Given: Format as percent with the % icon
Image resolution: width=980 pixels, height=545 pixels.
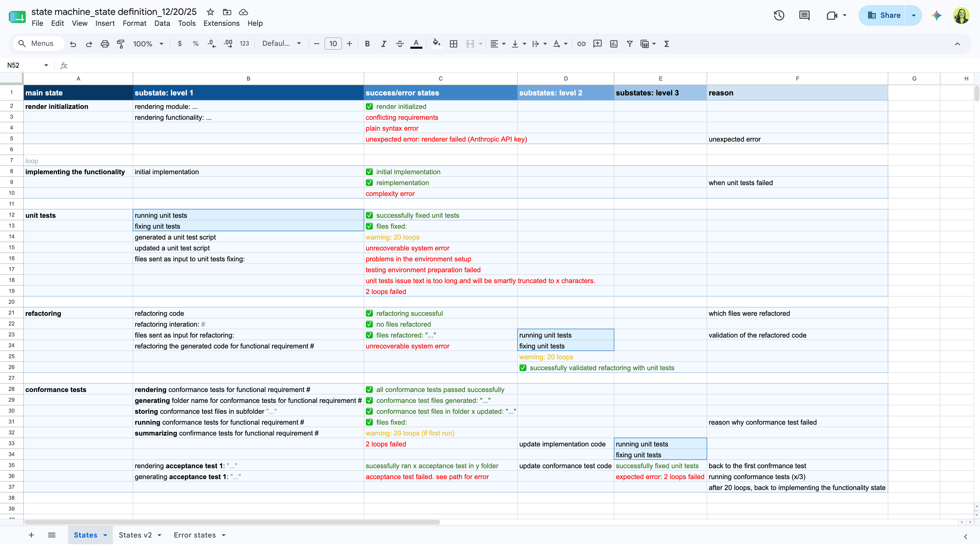Looking at the screenshot, I should tap(195, 44).
